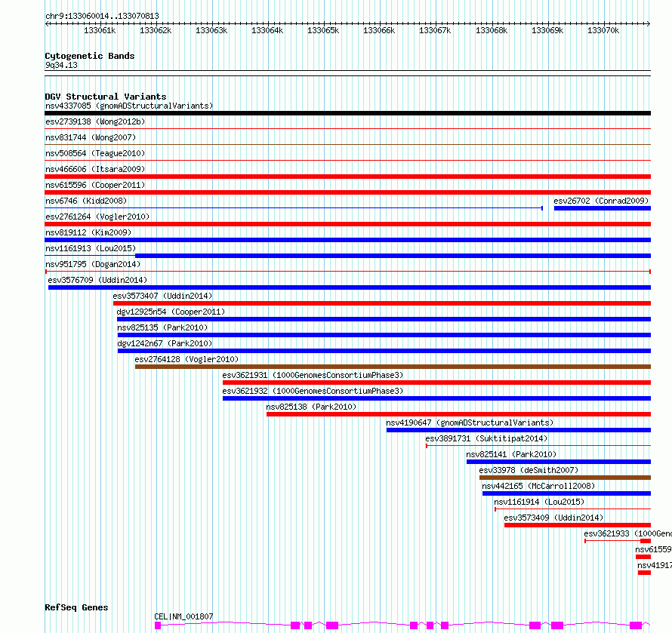Viewport: 672px width, 633px height.
Task: Open variant nsv825141 (Park2010)
Action: pyautogui.click(x=511, y=454)
